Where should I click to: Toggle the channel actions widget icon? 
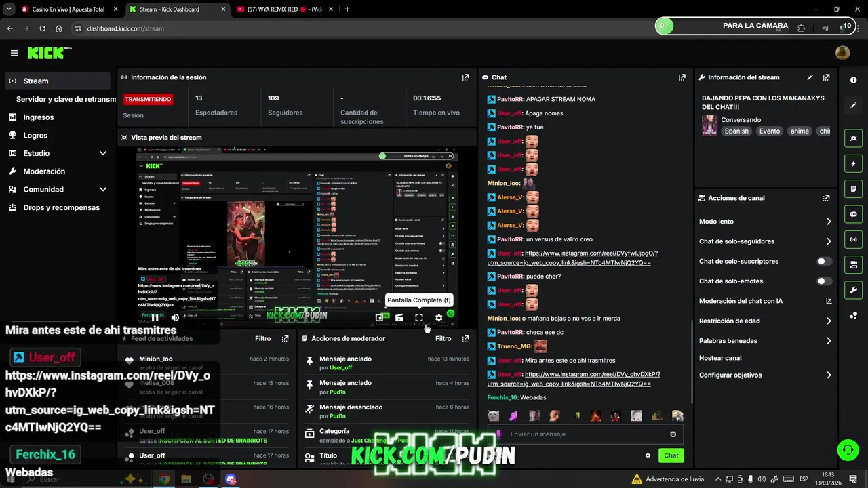pos(853,264)
